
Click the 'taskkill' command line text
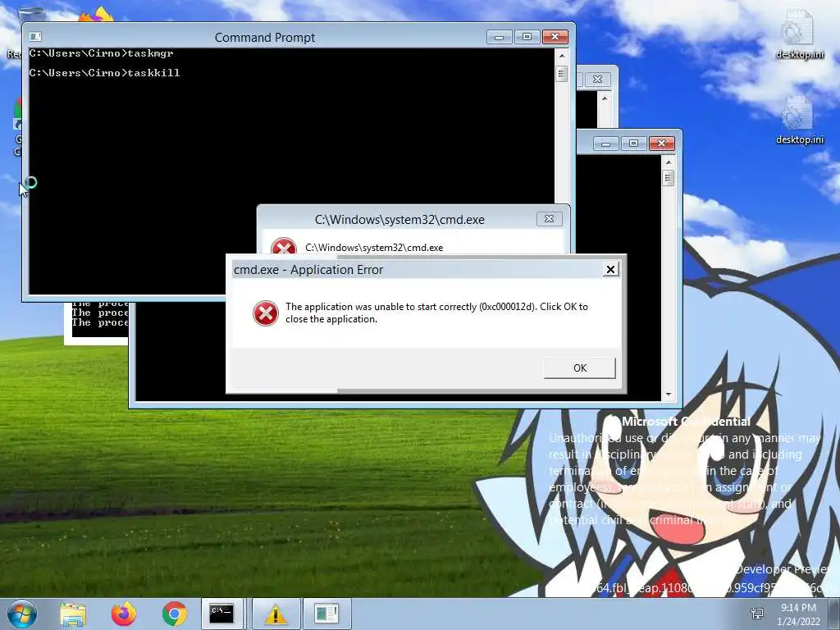pyautogui.click(x=153, y=73)
